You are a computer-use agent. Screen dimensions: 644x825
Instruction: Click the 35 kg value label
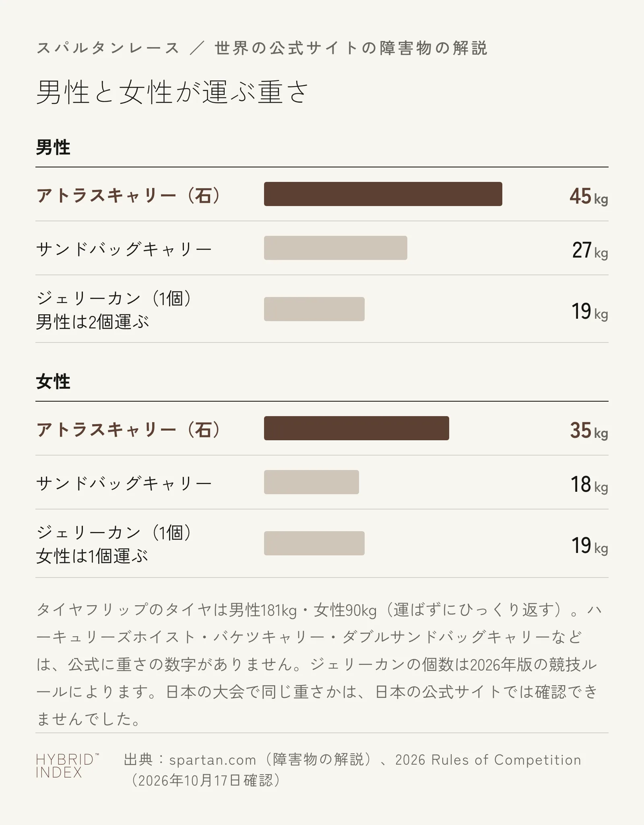589,431
